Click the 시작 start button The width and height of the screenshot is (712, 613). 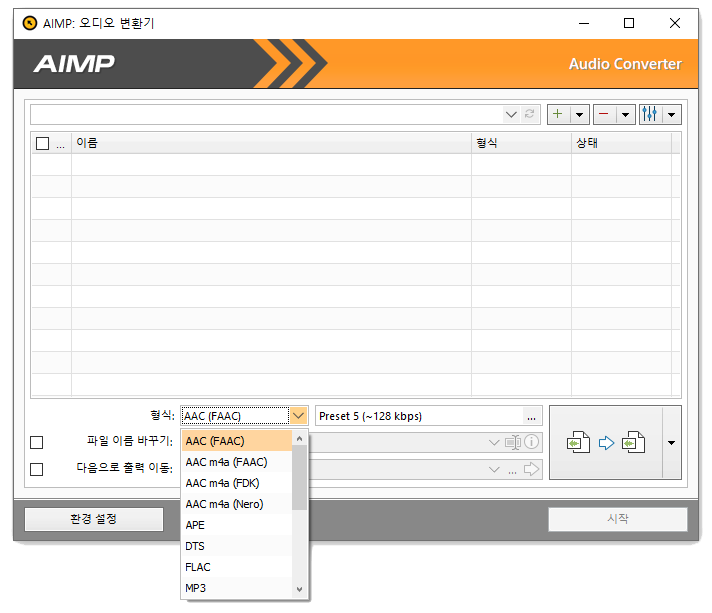coord(618,519)
